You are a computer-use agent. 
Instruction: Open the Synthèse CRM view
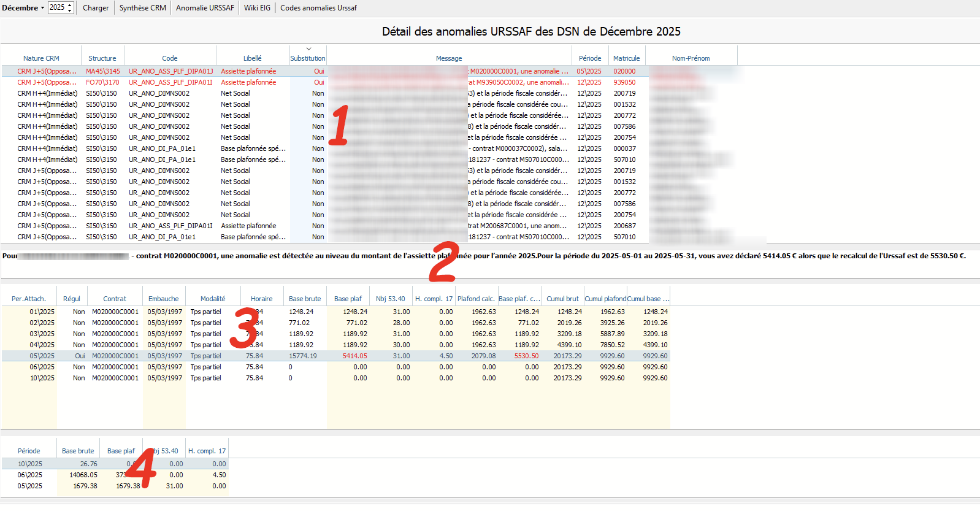tap(142, 8)
